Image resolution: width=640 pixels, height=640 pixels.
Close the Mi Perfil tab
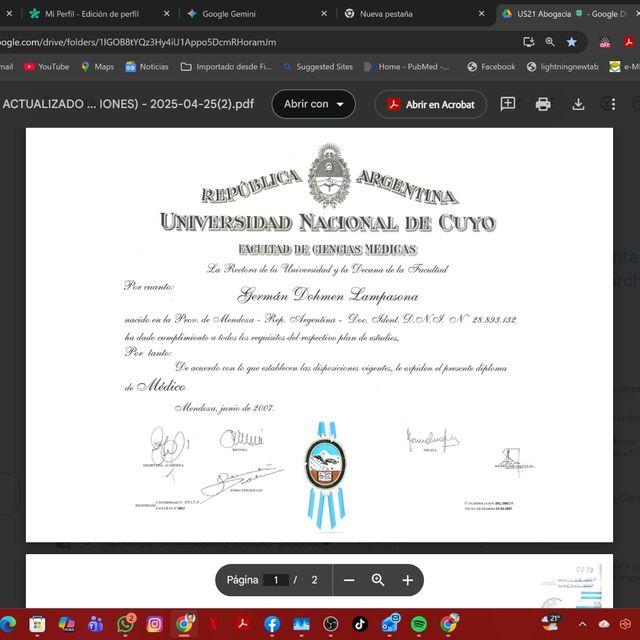click(167, 14)
